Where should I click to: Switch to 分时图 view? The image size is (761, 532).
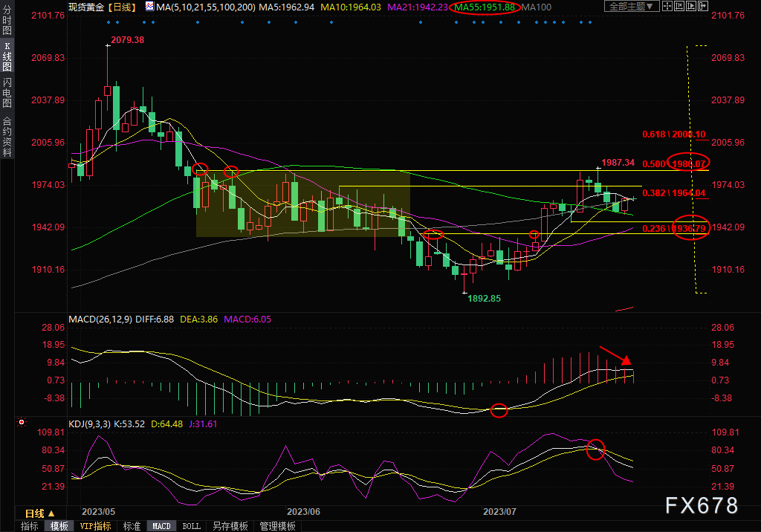click(x=7, y=24)
